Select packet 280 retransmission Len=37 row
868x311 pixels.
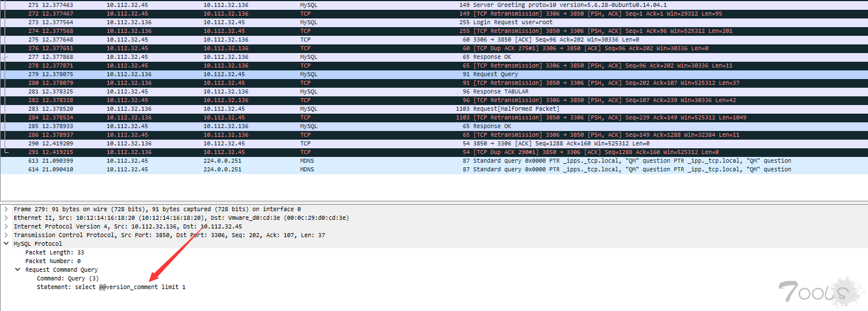[434, 83]
